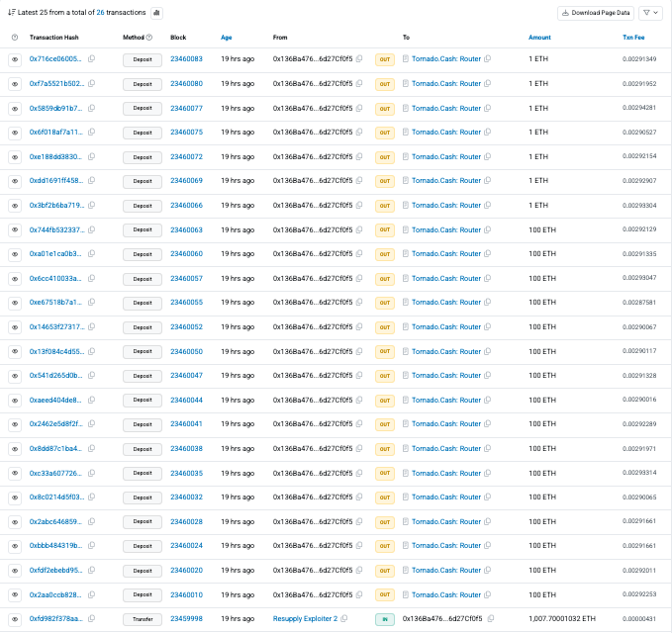The image size is (672, 633).
Task: Click the OUT badge in block 23460060 row
Action: [x=385, y=254]
